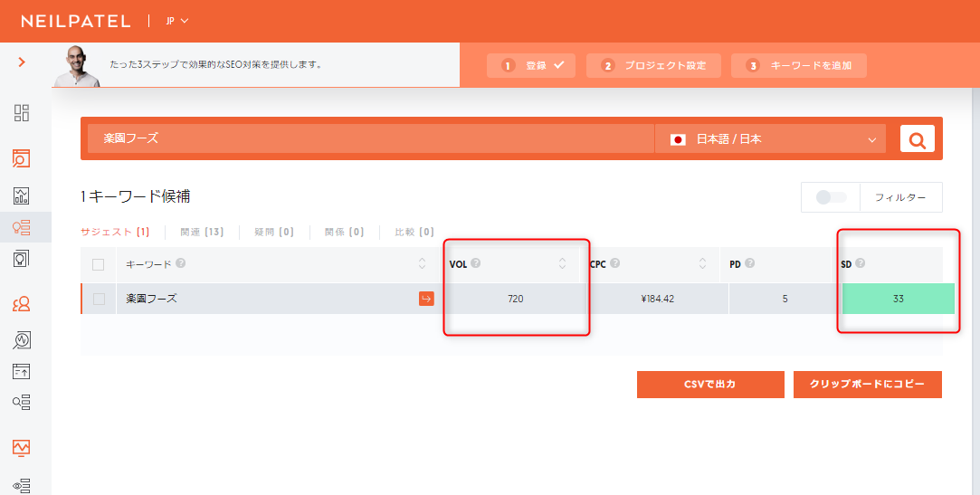Open the content ideas lightbulb sidebar icon
Image resolution: width=980 pixels, height=495 pixels.
pos(21,259)
